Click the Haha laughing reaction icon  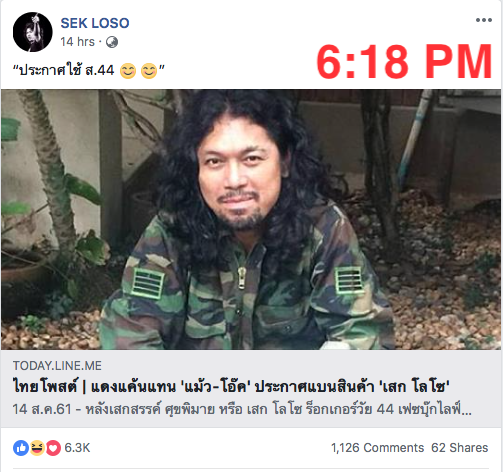pos(37,448)
